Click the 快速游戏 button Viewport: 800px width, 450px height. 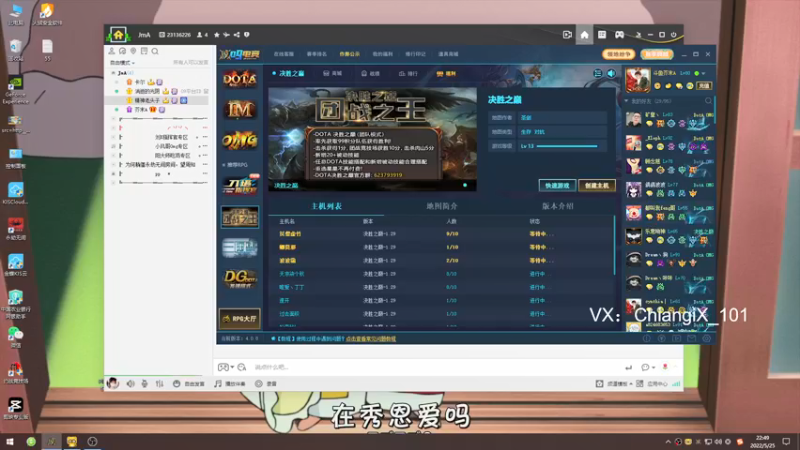pyautogui.click(x=557, y=185)
